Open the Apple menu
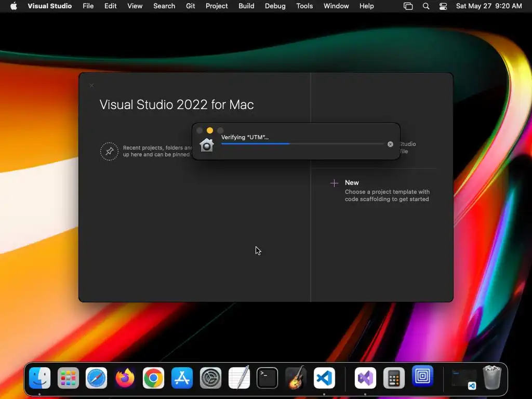This screenshot has width=532, height=399. coord(14,6)
